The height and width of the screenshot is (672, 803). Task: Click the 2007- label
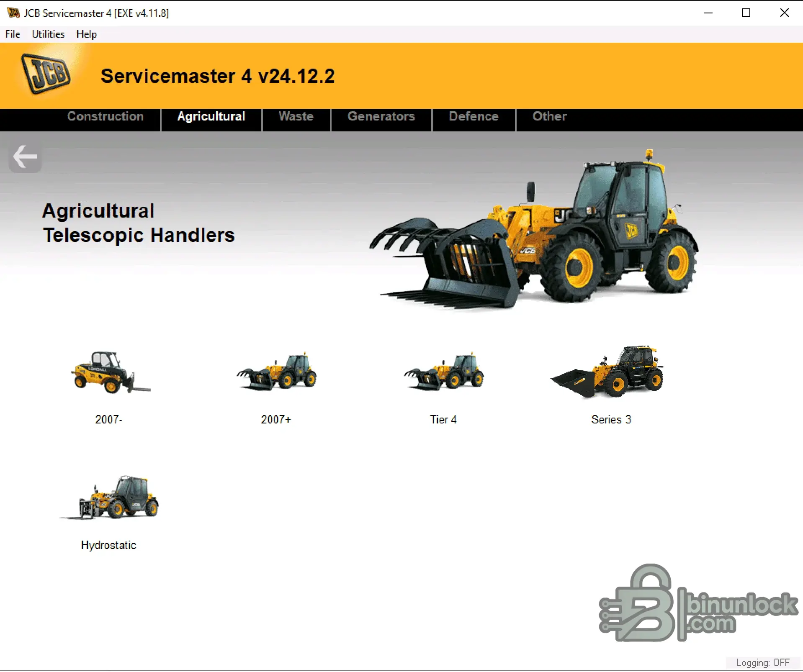click(x=109, y=419)
